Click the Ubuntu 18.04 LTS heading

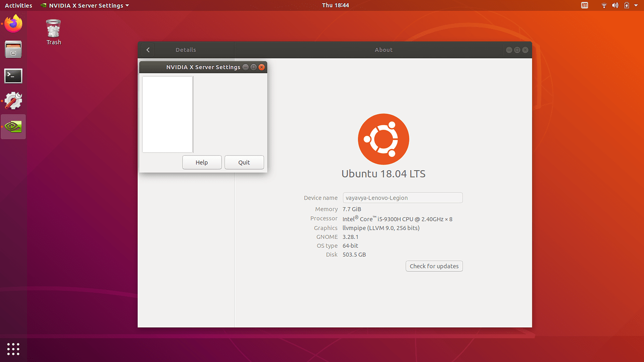[x=384, y=174]
